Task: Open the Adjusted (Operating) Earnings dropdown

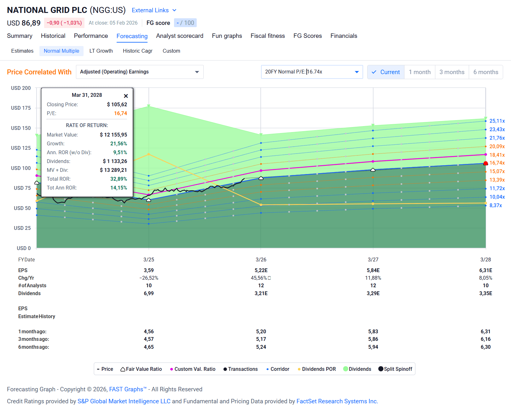Action: click(x=140, y=72)
